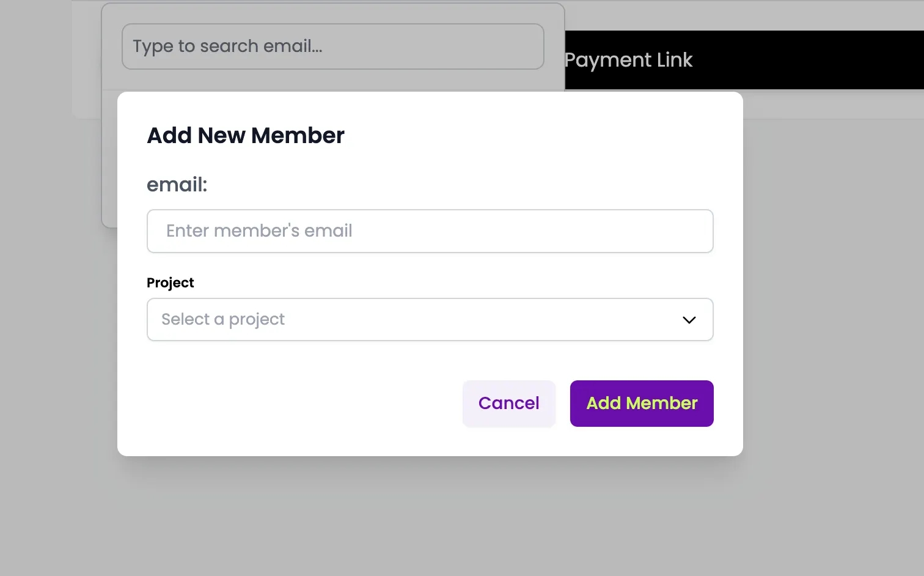The height and width of the screenshot is (576, 924).
Task: Click the Project field label
Action: coord(170,282)
